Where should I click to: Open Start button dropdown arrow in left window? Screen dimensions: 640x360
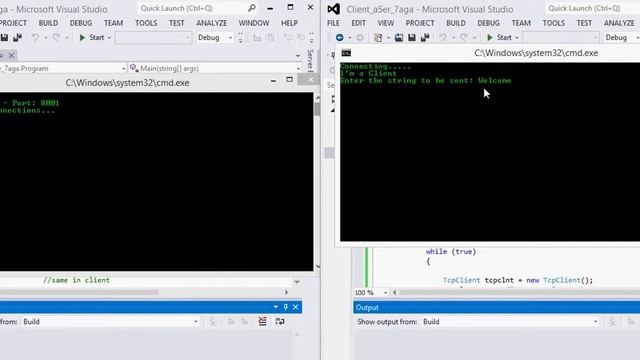pos(109,38)
